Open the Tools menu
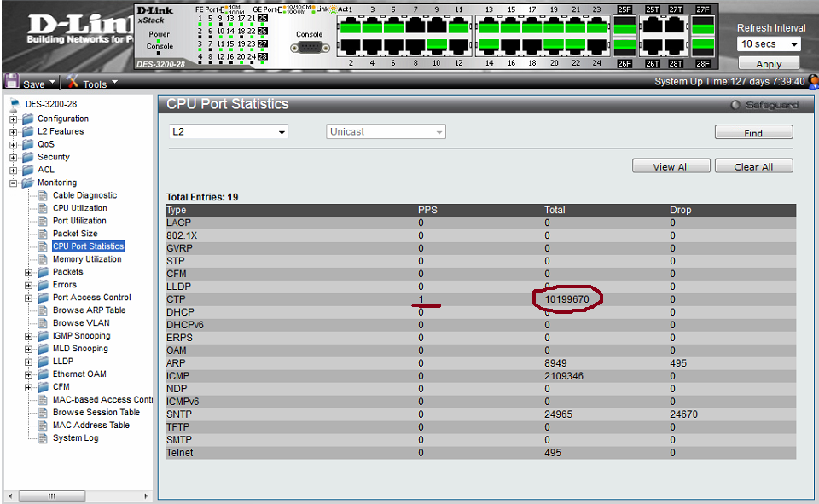Viewport: 819px width, 504px height. click(100, 84)
